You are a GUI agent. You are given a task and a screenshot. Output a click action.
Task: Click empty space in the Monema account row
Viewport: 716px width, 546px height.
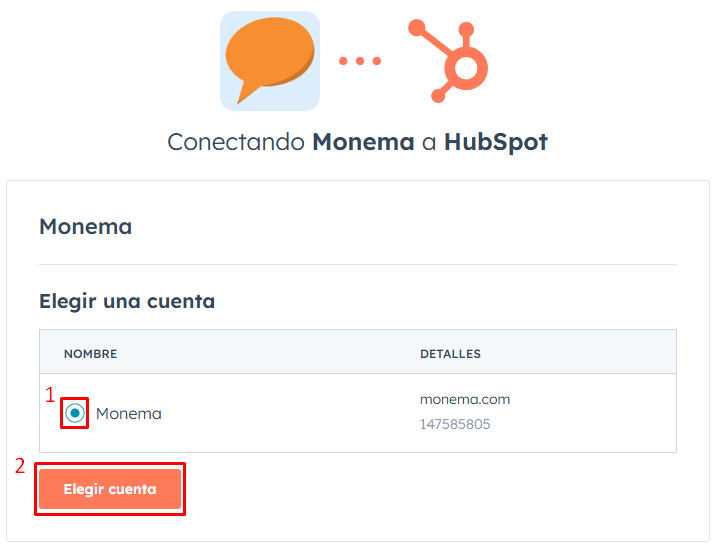(x=290, y=414)
